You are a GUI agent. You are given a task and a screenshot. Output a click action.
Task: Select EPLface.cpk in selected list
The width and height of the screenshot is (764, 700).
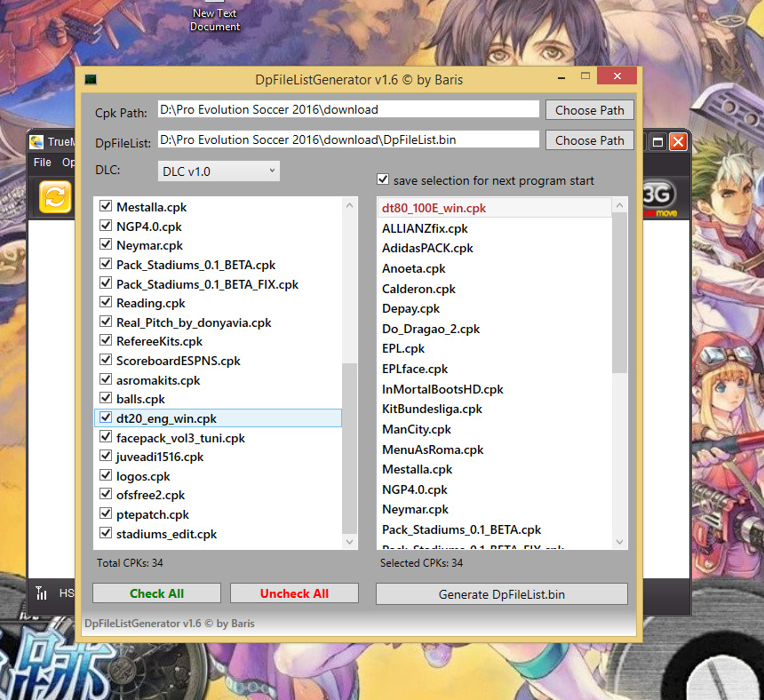[495, 369]
